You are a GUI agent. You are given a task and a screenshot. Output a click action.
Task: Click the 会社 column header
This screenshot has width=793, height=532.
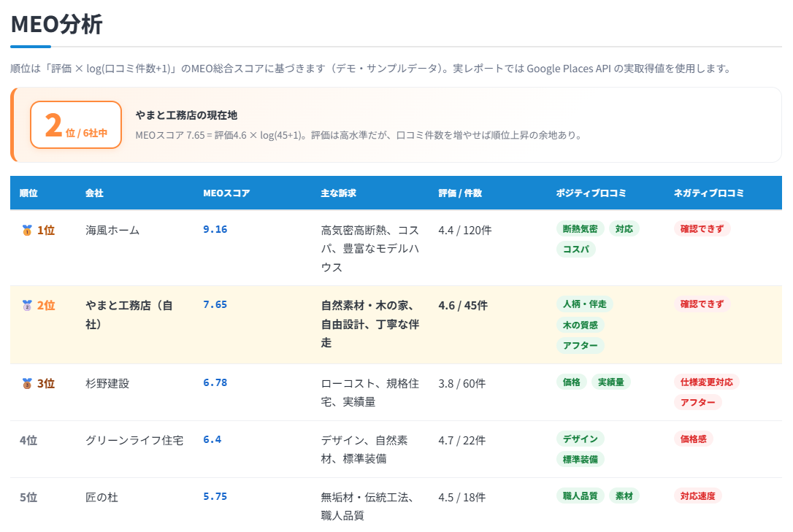[x=95, y=193]
